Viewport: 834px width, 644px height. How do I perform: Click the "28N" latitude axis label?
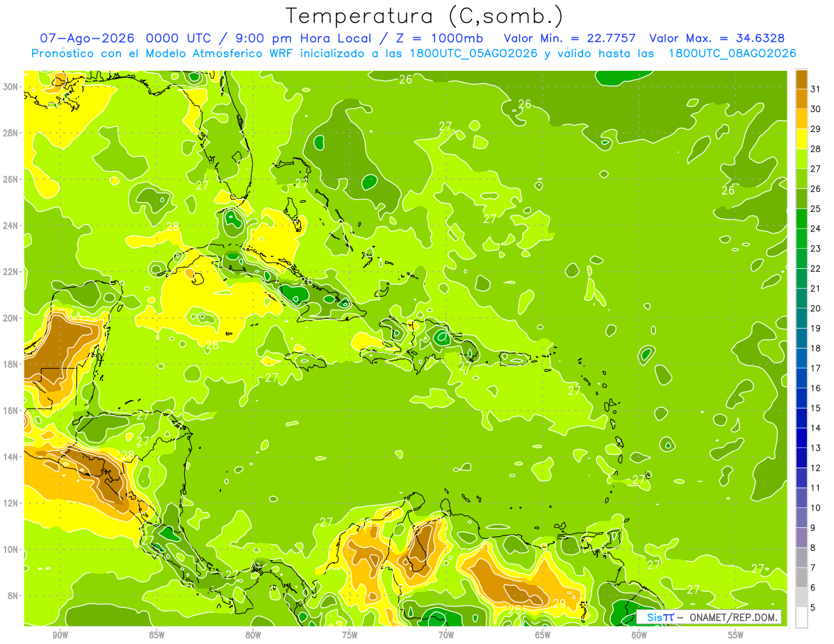tap(10, 133)
